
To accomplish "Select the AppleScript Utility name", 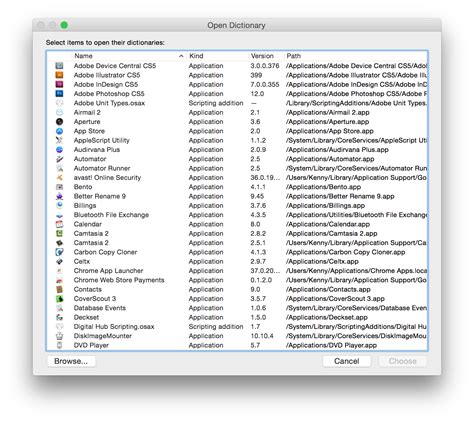I will tap(102, 140).
